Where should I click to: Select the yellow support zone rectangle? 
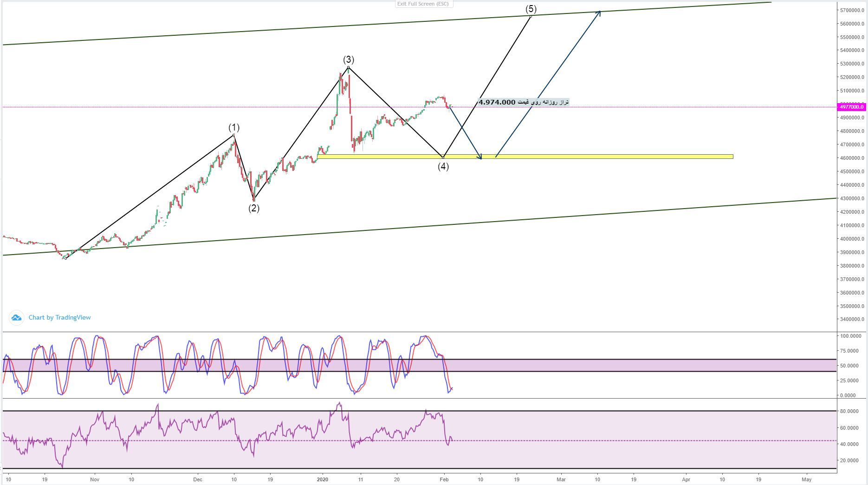point(603,157)
